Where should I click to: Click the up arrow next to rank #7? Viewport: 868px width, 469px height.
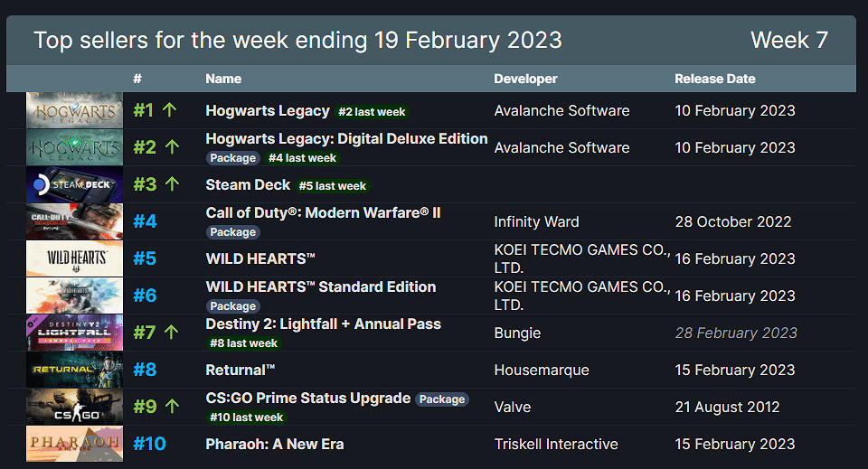click(172, 333)
